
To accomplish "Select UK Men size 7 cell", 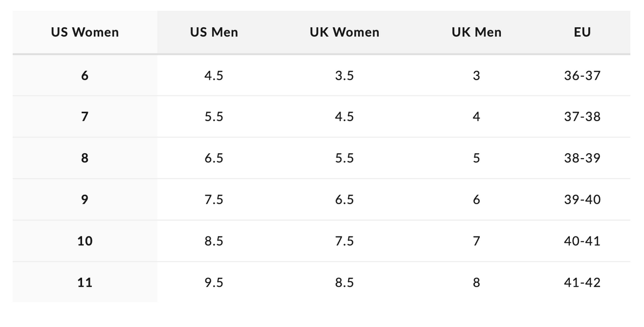I will tap(477, 241).
